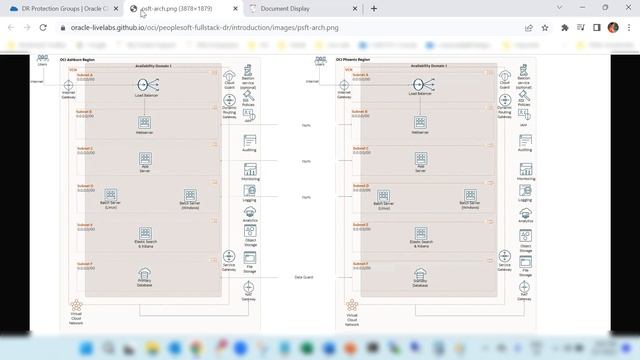Open the Chrome profile avatar
Viewport: 640px width, 360px height.
[613, 28]
